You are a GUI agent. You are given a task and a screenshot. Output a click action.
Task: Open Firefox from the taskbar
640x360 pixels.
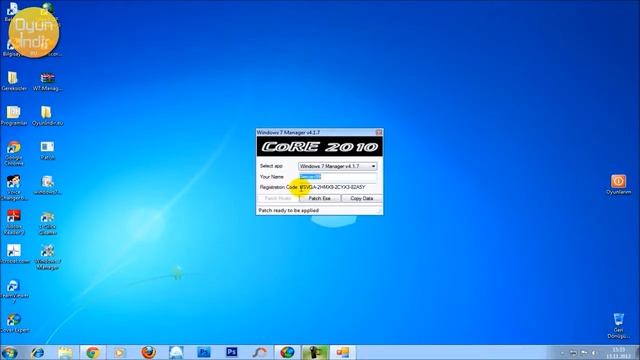(x=148, y=353)
